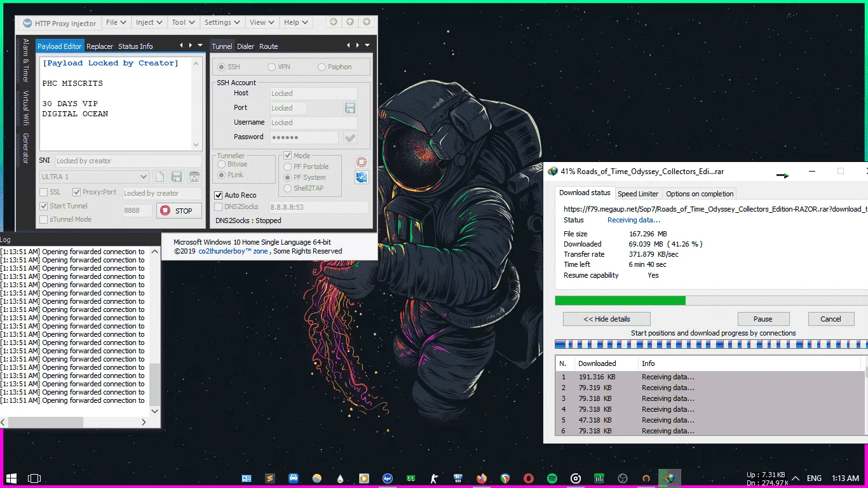Click the HTTP Proxy Injector logo icon
This screenshot has height=488, width=868.
point(27,24)
